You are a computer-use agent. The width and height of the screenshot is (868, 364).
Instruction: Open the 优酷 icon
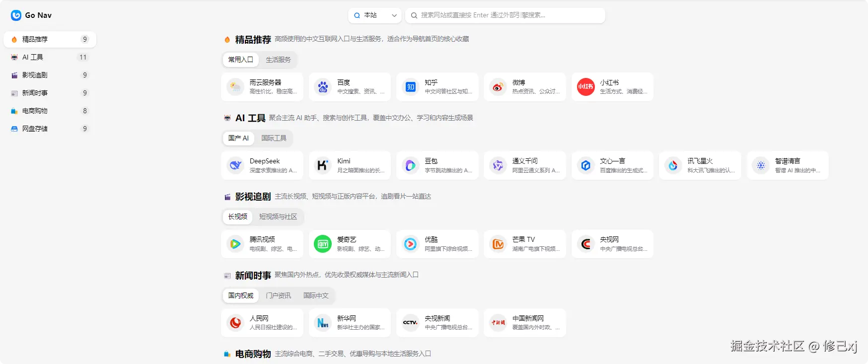click(x=411, y=244)
